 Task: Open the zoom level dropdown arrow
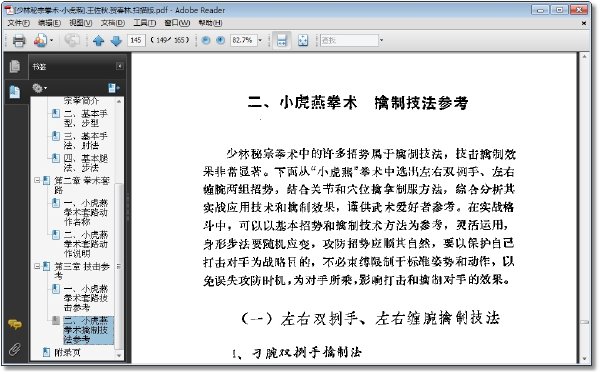pyautogui.click(x=260, y=40)
